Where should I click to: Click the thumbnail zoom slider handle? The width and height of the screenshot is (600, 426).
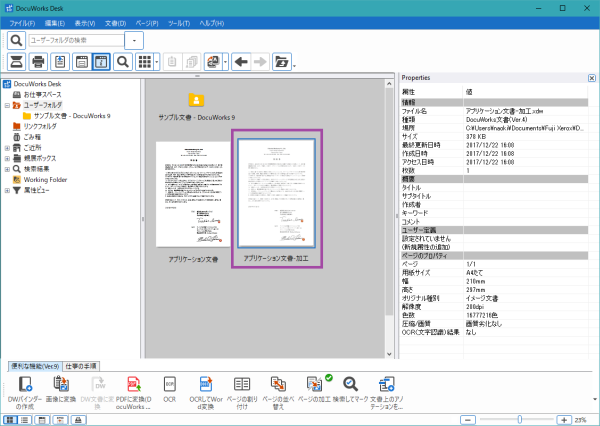[518, 419]
